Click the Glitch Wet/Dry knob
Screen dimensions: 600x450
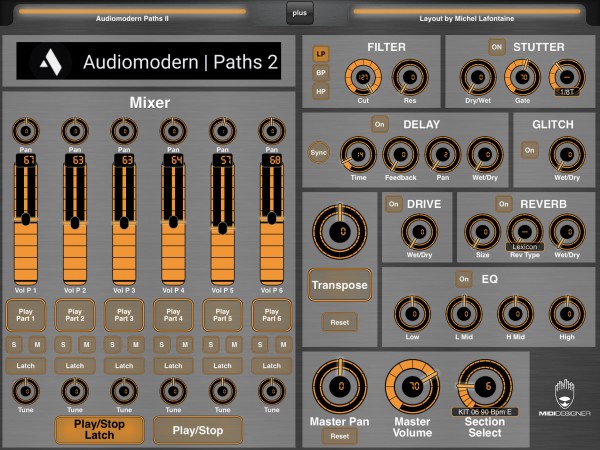point(567,155)
